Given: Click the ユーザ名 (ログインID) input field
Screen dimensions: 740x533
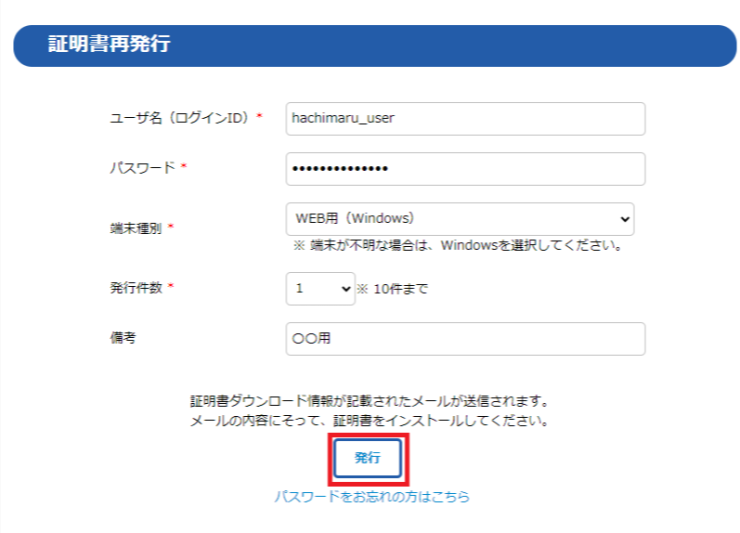Looking at the screenshot, I should 465,118.
